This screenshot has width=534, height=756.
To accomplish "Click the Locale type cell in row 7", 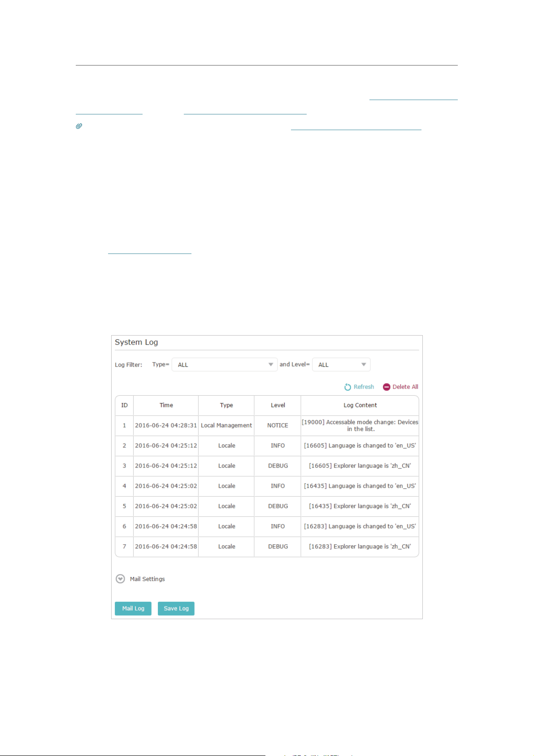I will coord(226,547).
